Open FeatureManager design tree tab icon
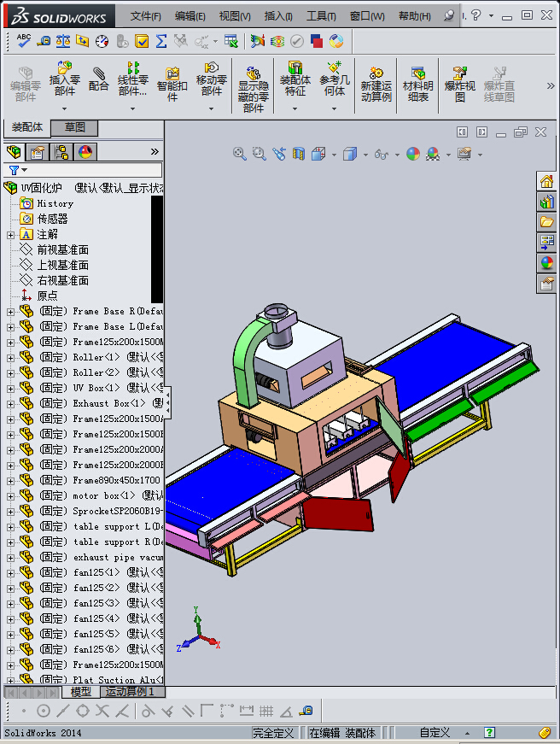Screen dimensions: 560x744 pos(14,152)
